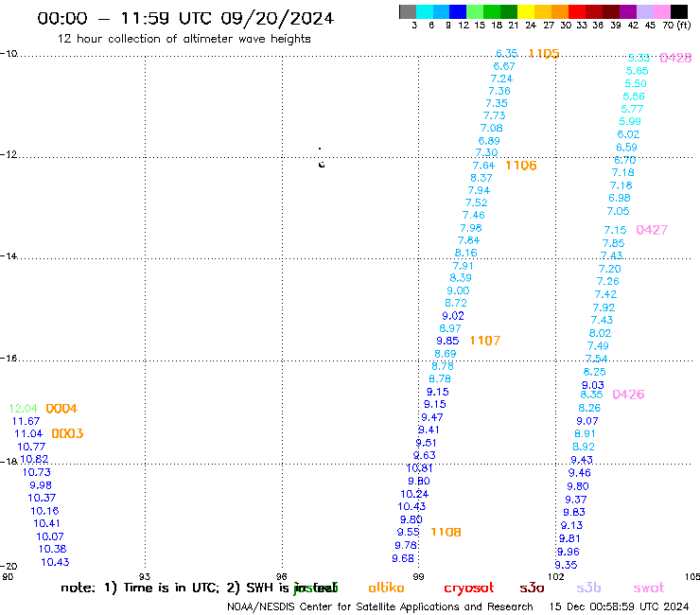This screenshot has width=700, height=615.
Task: Click the light blue 9 ft legend swatch
Action: 442,11
